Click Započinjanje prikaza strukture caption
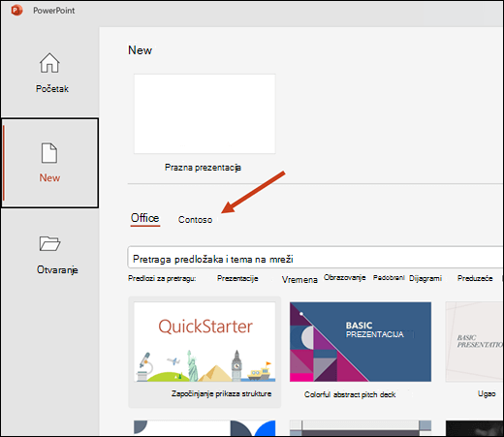Viewport: 504px width, 437px height. coord(221,393)
